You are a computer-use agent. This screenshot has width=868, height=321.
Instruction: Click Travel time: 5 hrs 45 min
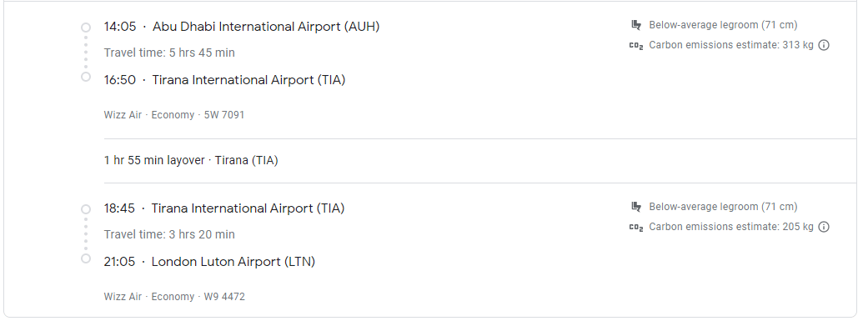coord(169,53)
